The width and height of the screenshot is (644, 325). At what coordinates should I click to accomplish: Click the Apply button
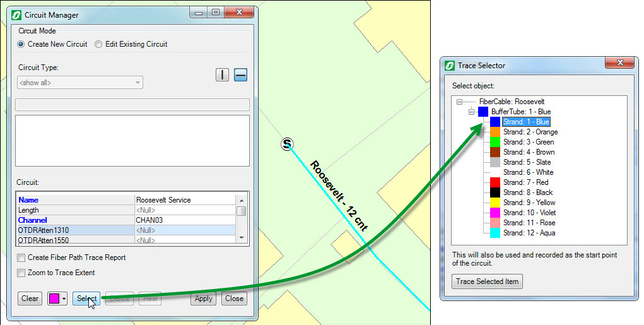tap(203, 298)
